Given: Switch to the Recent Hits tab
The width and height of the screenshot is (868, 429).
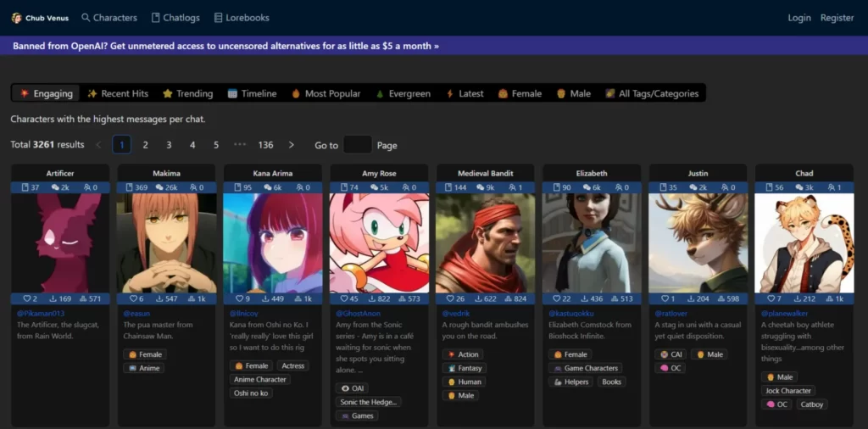Looking at the screenshot, I should pyautogui.click(x=118, y=93).
